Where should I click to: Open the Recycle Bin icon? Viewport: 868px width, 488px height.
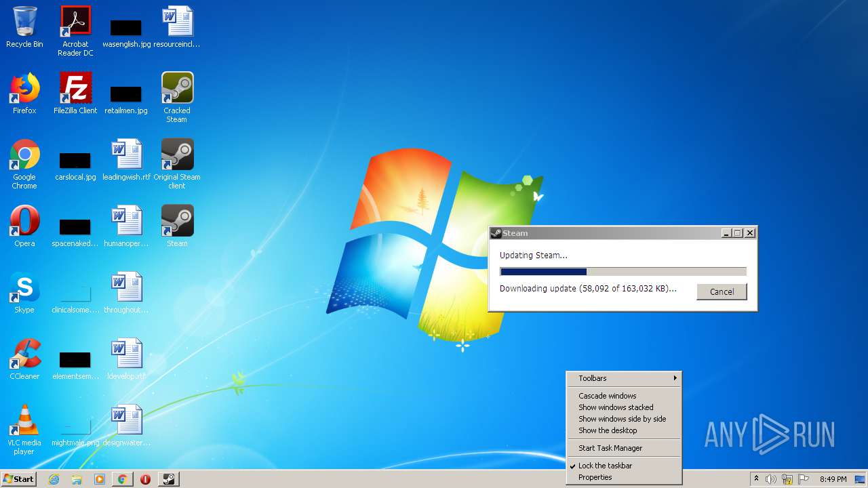click(x=24, y=27)
